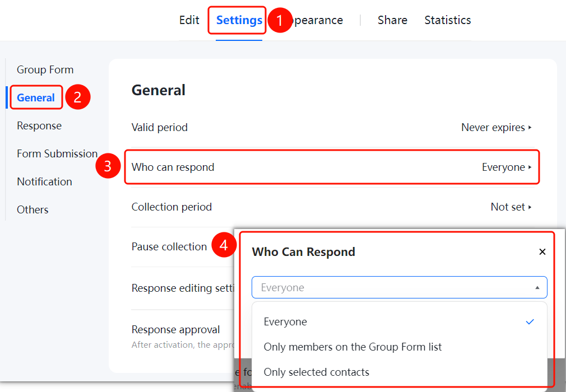566x392 pixels.
Task: Click the Collection period label
Action: [x=171, y=207]
